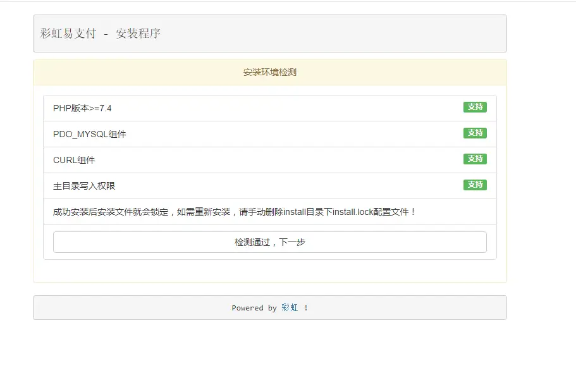Screen dimensions: 576x392
Task: Click the 安装程序 text in header
Action: point(138,34)
